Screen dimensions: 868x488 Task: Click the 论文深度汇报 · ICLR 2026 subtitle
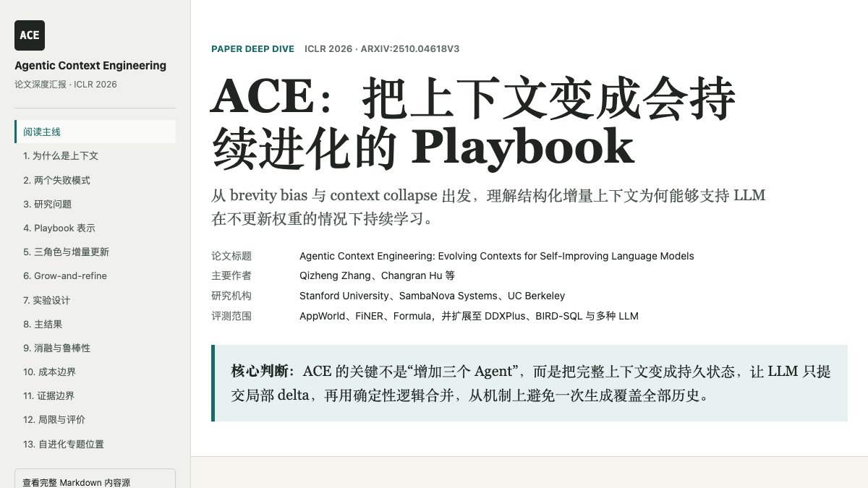point(66,85)
